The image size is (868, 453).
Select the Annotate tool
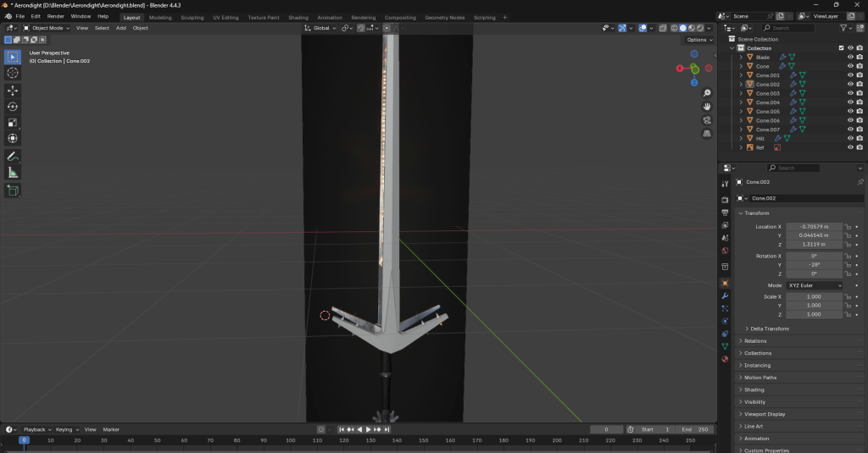13,157
